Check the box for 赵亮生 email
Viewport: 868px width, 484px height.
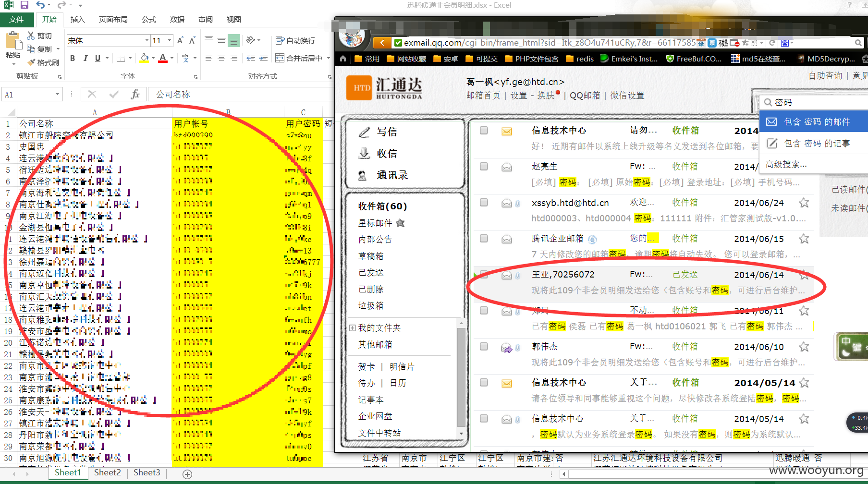484,166
